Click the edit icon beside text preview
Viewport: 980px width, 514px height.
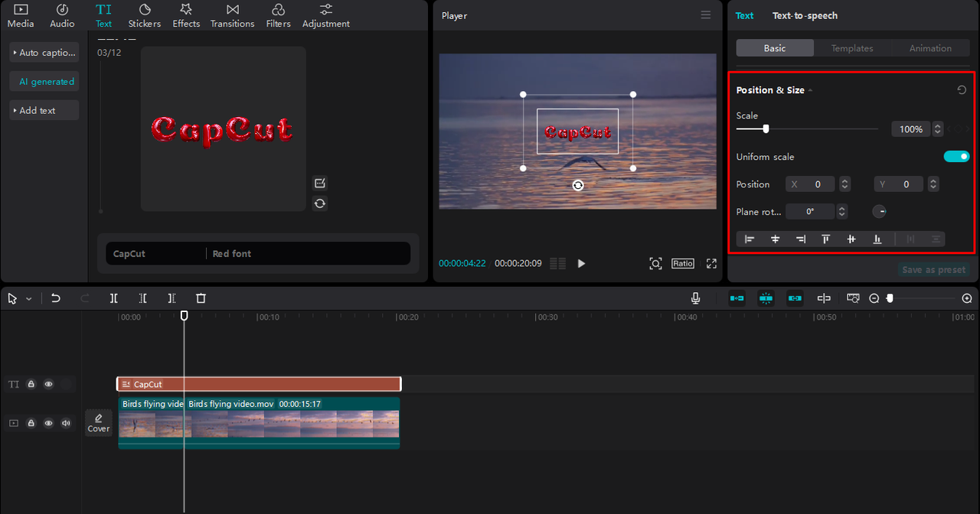tap(320, 183)
